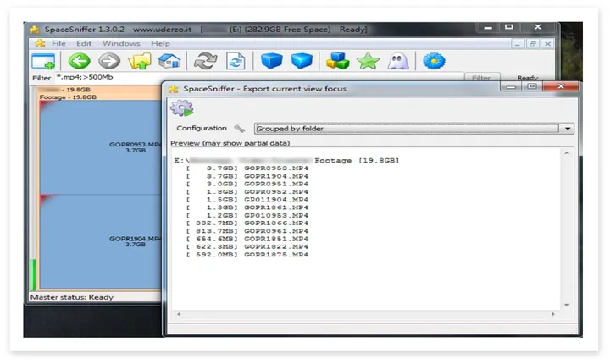
Task: Click the gear export-run icon in the export dialog
Action: point(181,108)
